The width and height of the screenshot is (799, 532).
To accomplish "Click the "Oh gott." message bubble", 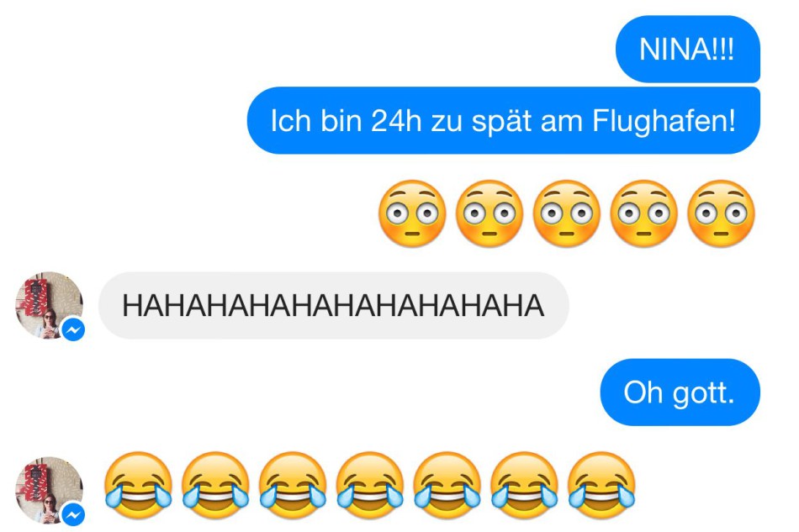I will (680, 392).
